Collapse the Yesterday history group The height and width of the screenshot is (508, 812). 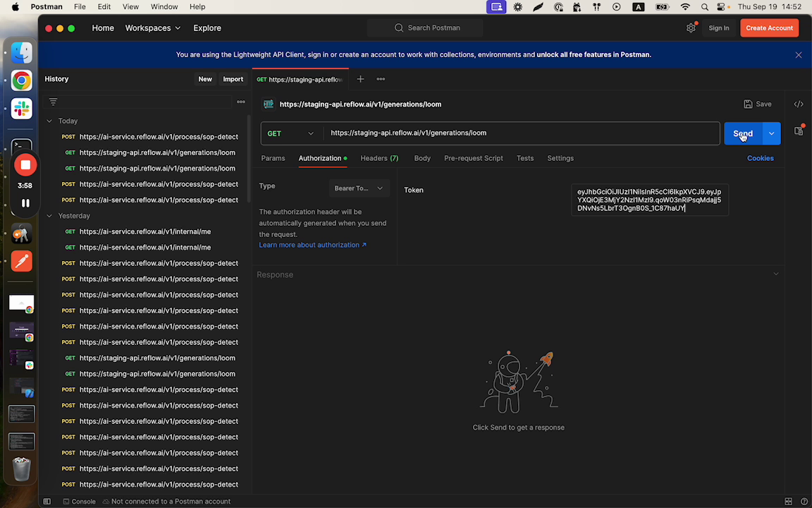tap(49, 216)
